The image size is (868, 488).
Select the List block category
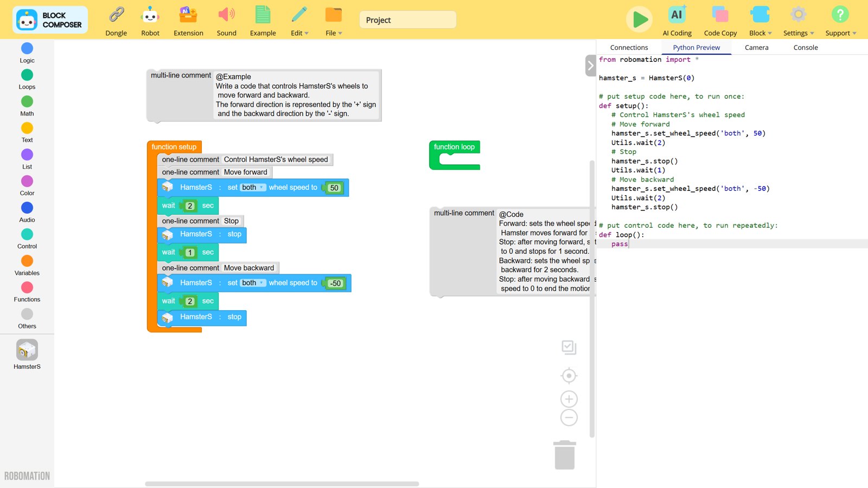click(27, 159)
